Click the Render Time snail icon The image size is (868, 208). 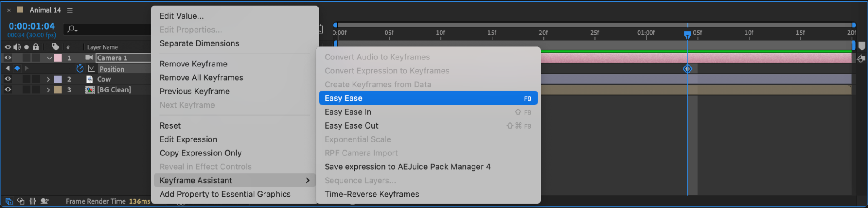(x=44, y=201)
